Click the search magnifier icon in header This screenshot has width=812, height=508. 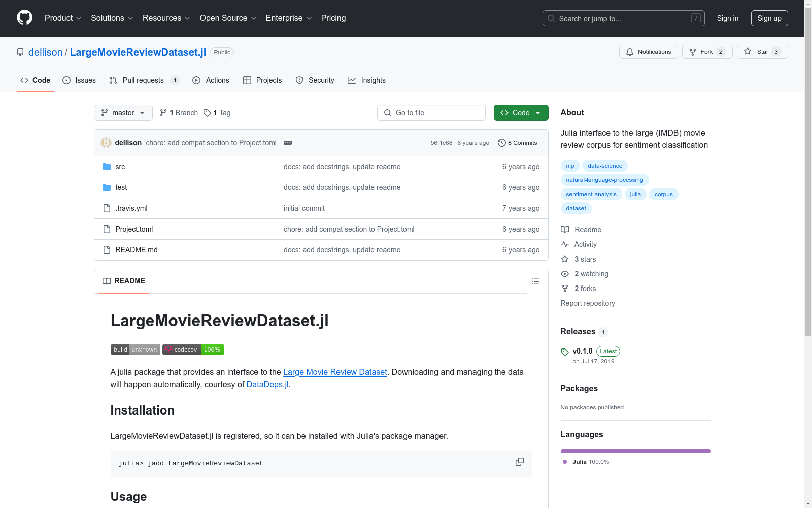click(x=551, y=18)
